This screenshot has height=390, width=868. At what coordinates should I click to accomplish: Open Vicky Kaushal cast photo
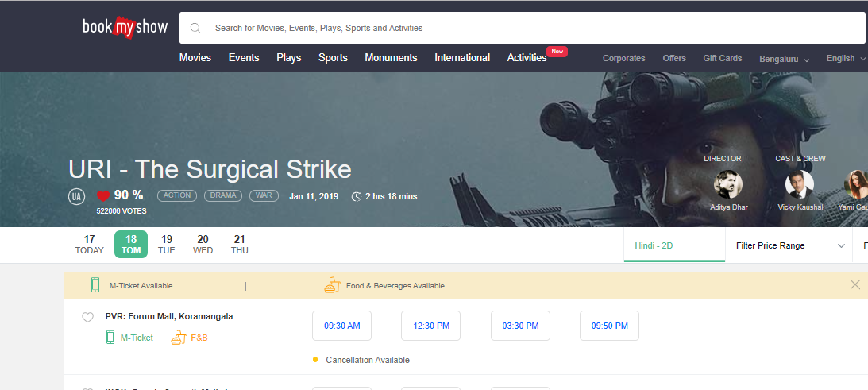(800, 184)
